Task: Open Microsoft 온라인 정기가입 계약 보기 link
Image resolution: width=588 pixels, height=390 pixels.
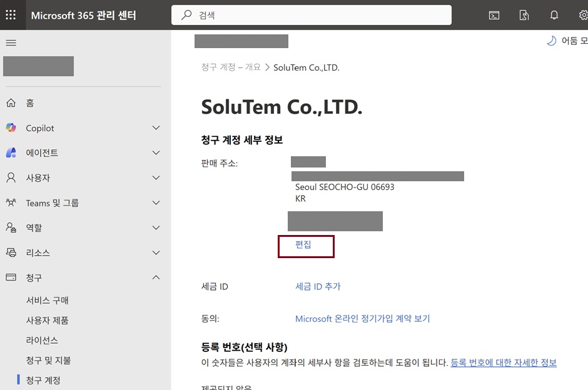Action: (x=363, y=319)
